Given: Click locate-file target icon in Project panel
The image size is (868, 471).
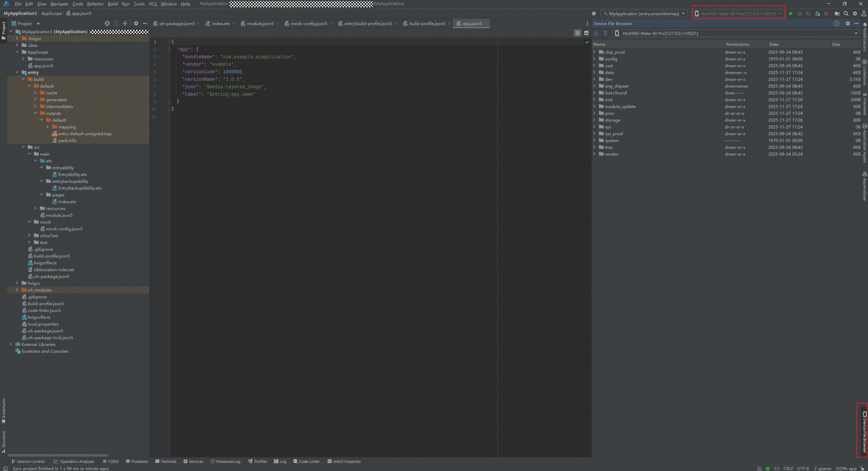Looking at the screenshot, I should (107, 23).
